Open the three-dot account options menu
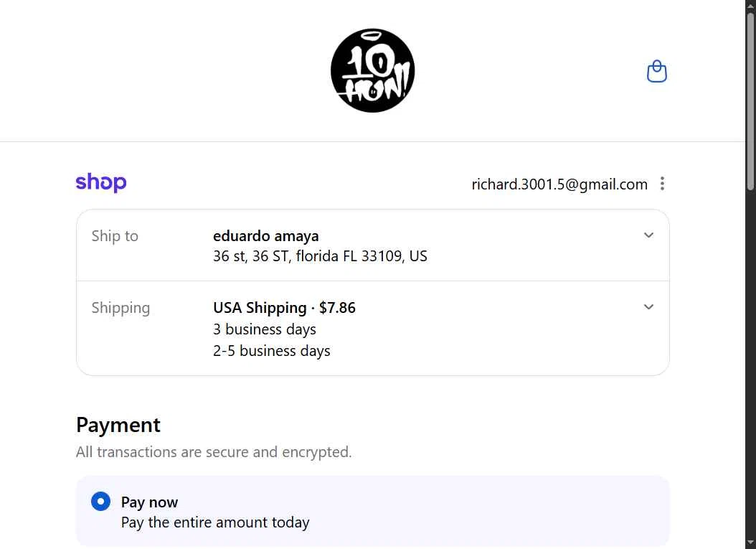This screenshot has height=549, width=756. coord(663,184)
